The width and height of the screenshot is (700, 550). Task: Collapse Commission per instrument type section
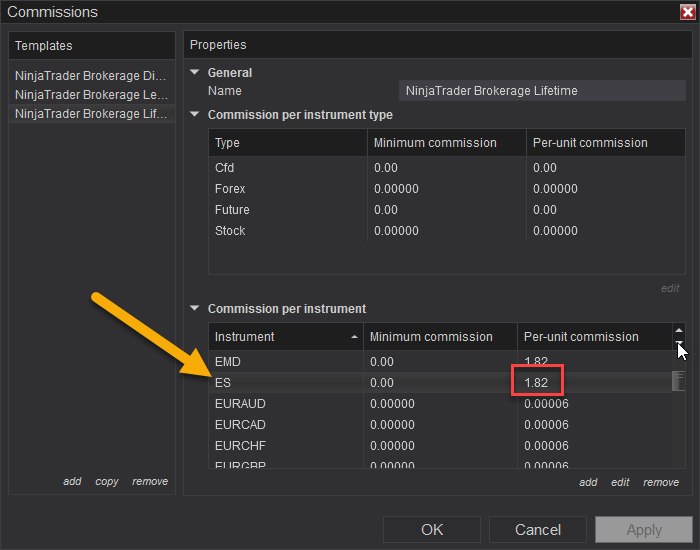tap(195, 114)
